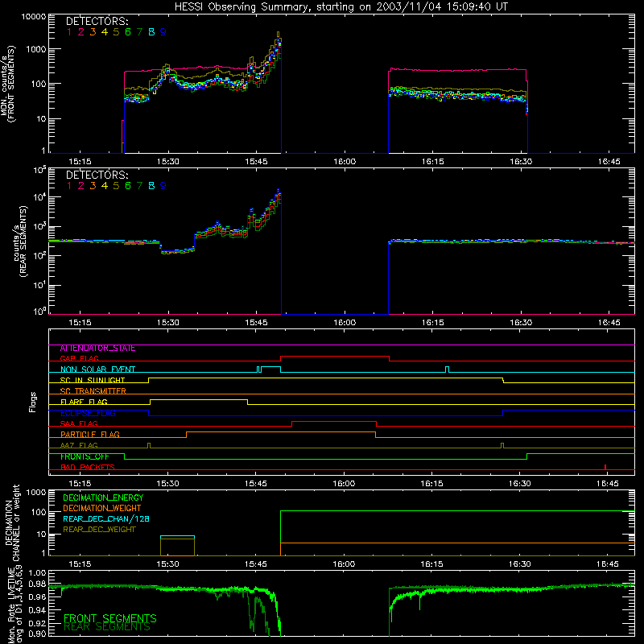The width and height of the screenshot is (644, 644).
Task: Click the DECIMATION_ENERGY legend entry
Action: coord(103,497)
